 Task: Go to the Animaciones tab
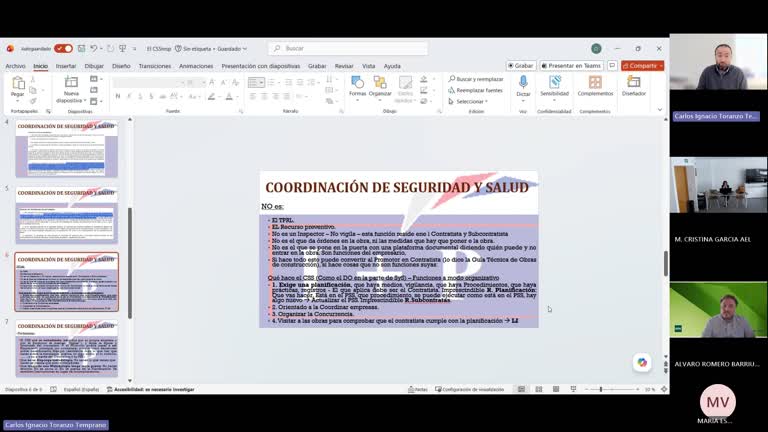pos(196,66)
